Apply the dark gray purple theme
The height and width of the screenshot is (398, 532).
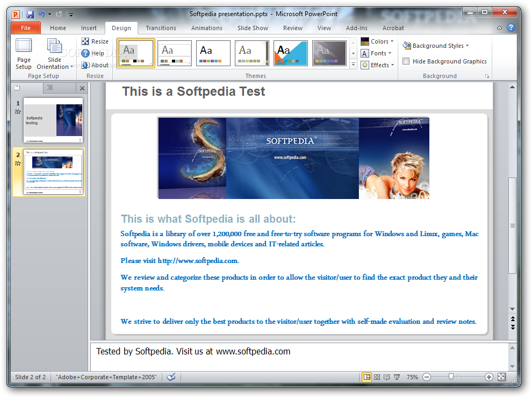tap(329, 53)
